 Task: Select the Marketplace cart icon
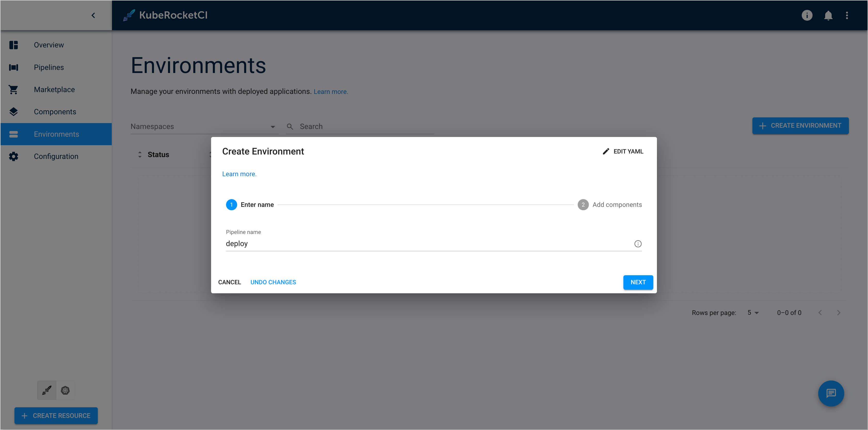point(13,89)
